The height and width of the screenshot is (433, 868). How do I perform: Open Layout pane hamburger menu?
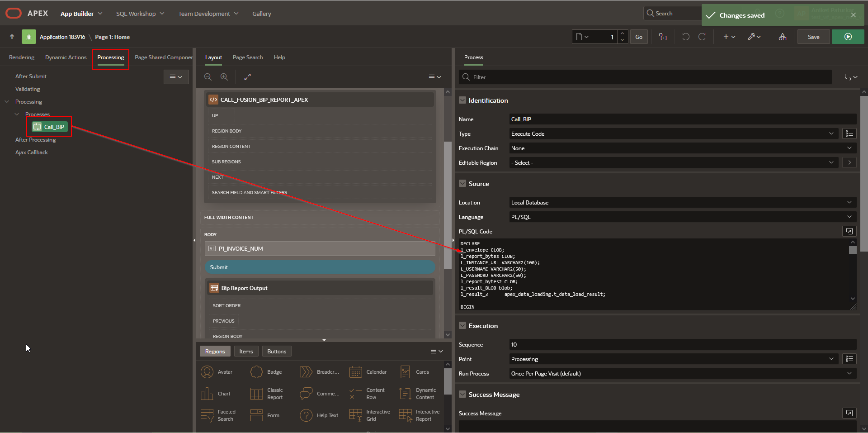pyautogui.click(x=435, y=77)
